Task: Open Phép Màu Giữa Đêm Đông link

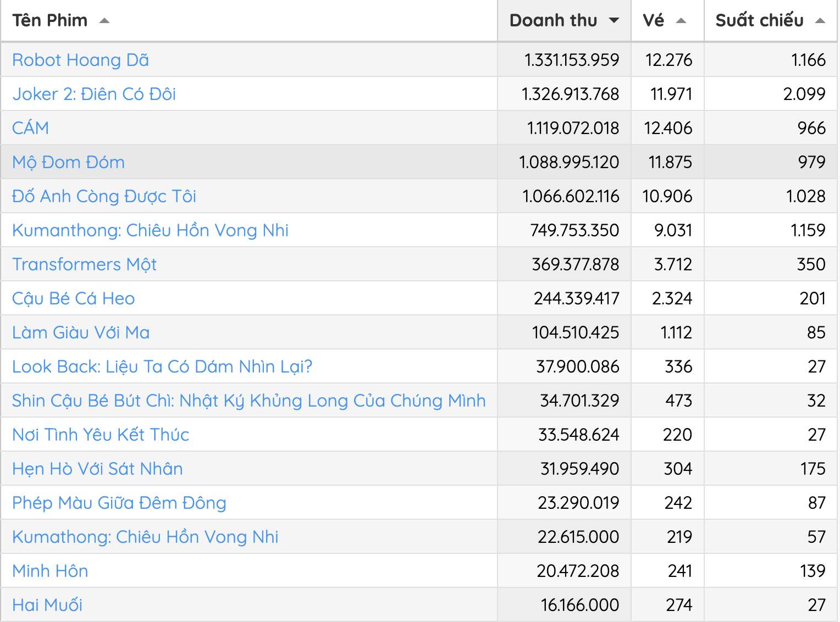Action: [119, 503]
